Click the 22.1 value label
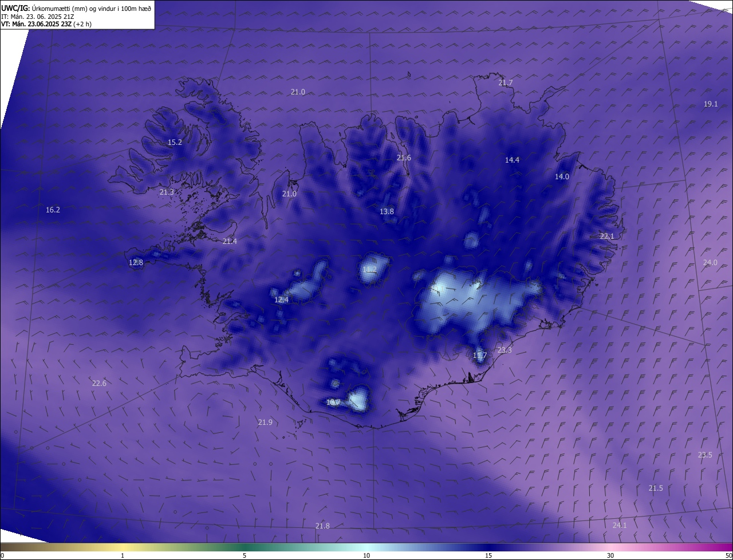This screenshot has width=733, height=560. 607,236
